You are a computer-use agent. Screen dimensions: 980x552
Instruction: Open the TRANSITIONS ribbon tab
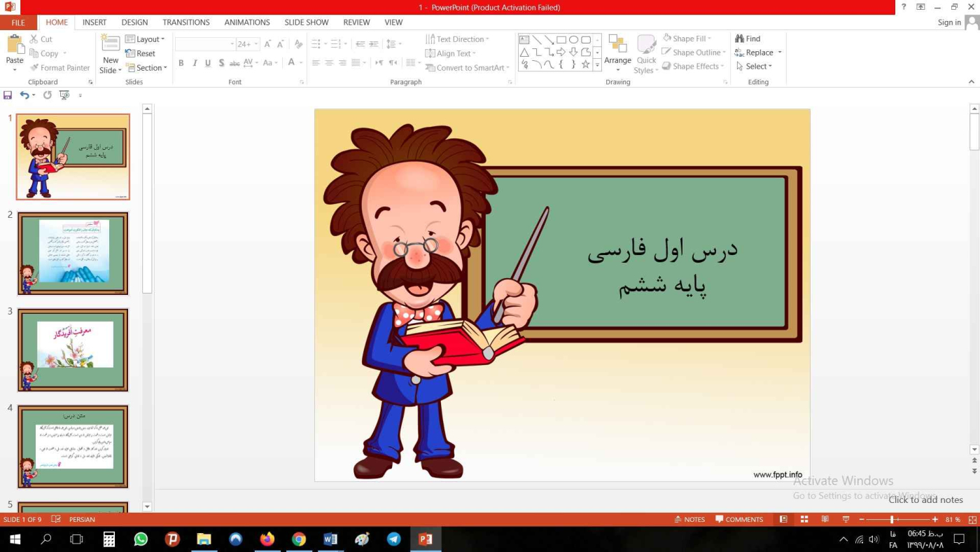point(185,22)
